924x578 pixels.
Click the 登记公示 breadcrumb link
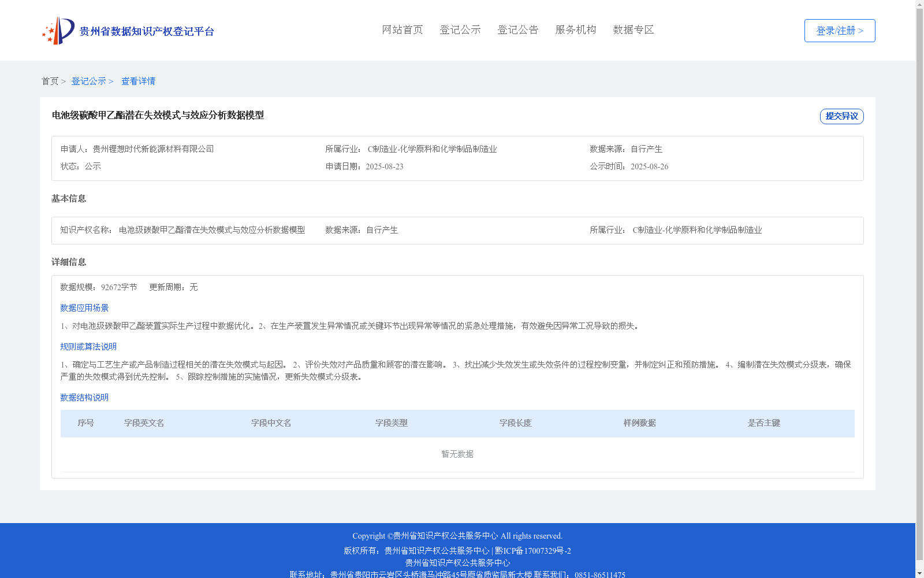(x=88, y=81)
